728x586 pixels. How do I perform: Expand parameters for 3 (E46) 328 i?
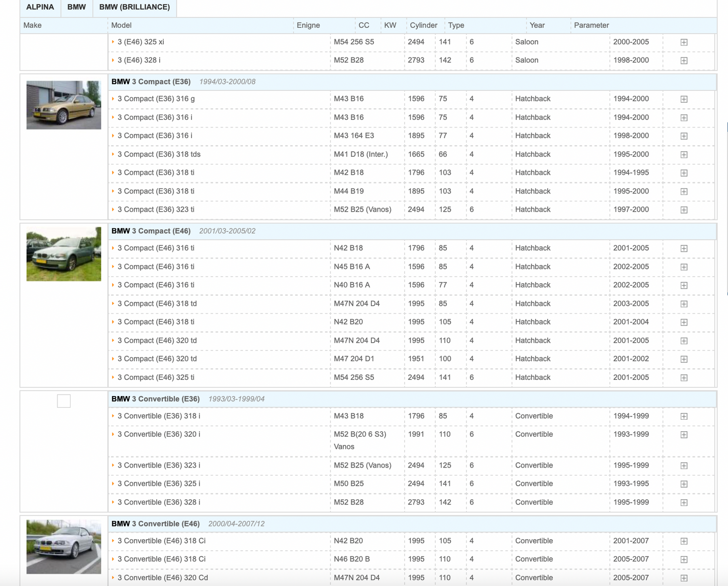684,60
